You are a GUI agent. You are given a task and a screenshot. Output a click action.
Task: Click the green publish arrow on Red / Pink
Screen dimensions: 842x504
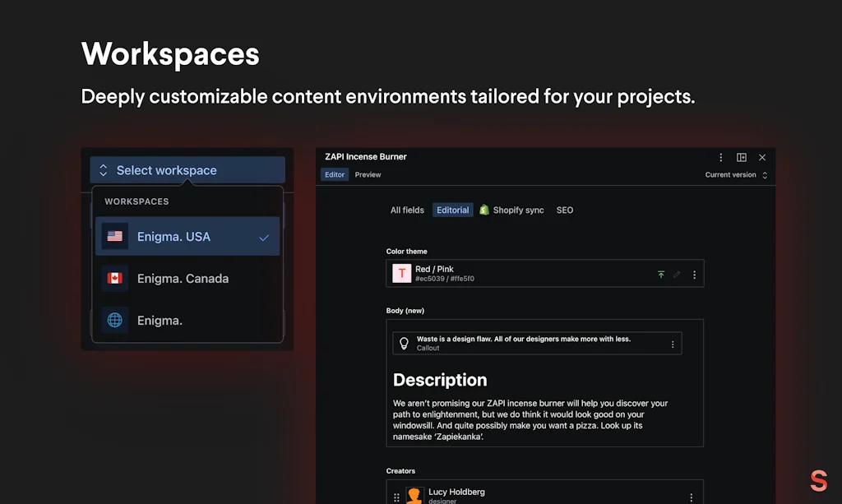(661, 274)
